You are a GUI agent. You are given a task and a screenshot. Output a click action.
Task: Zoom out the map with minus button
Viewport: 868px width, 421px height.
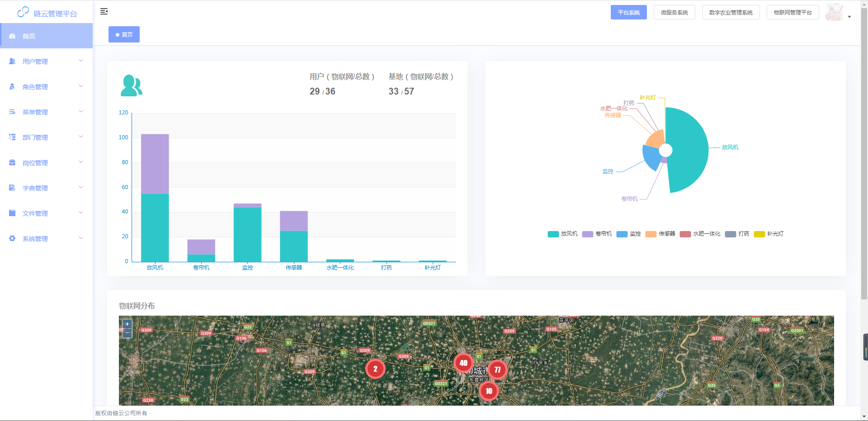(x=127, y=333)
